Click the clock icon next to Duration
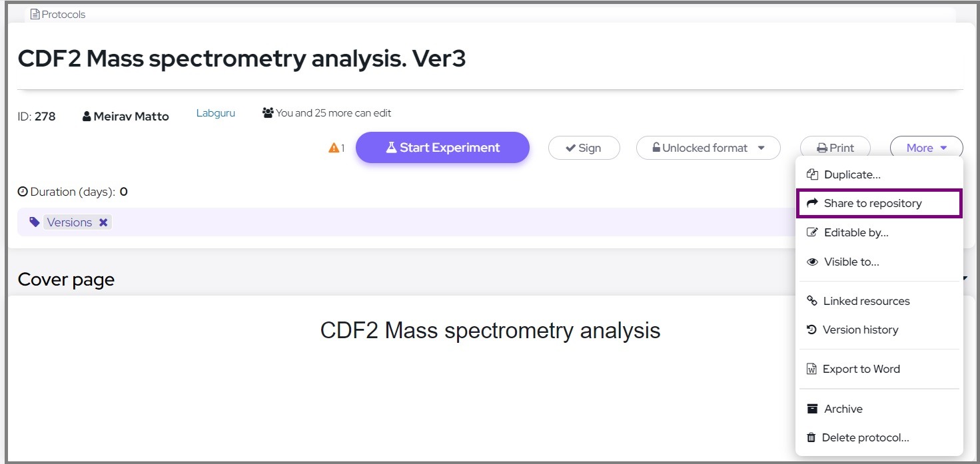The image size is (980, 464). (23, 192)
